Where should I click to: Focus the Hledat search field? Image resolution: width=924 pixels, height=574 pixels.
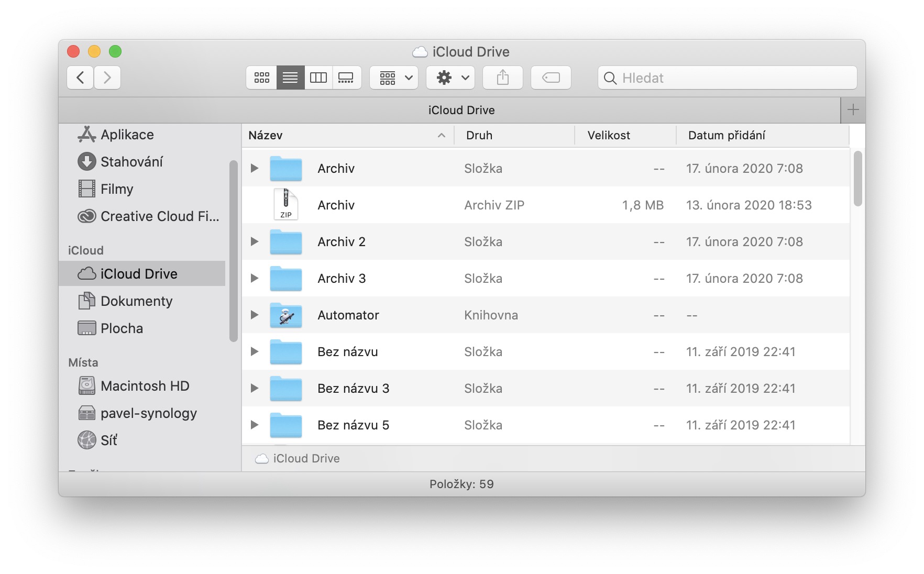click(727, 78)
